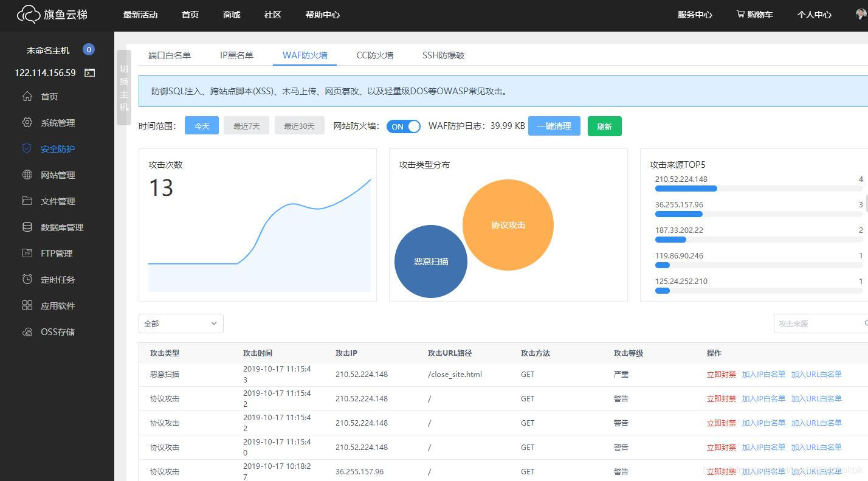
Task: Select the 最近7天 time range
Action: pos(246,126)
